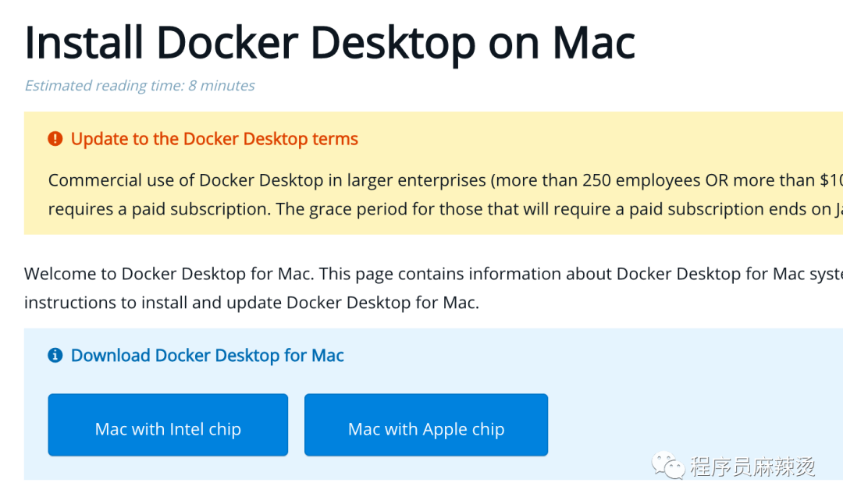Click the 'Install Docker Desktop on Mac' heading

[329, 42]
